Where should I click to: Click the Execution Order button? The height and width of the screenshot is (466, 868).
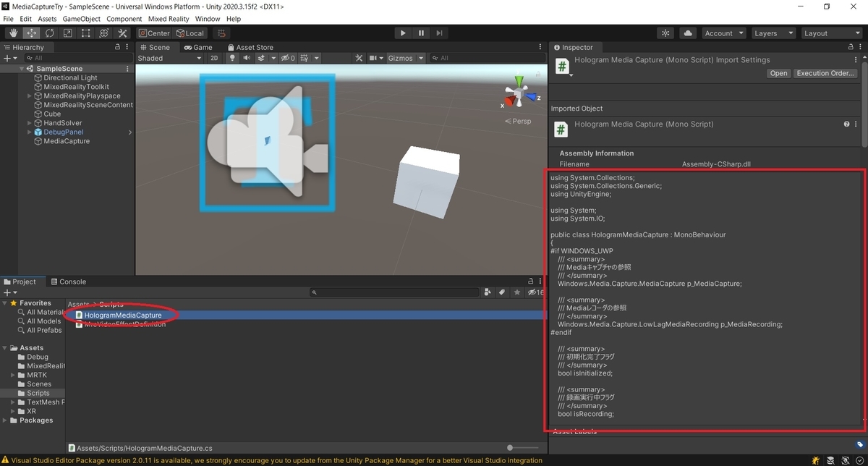[825, 73]
